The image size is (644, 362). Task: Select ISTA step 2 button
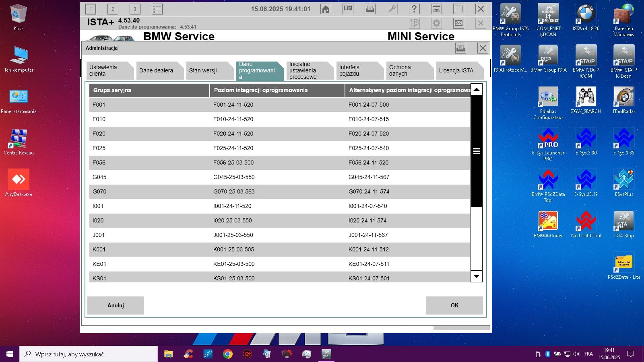(113, 9)
